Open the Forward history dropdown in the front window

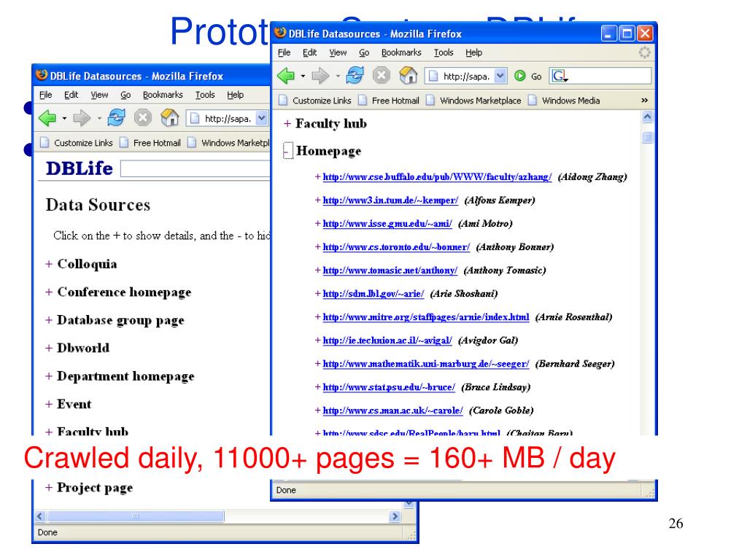click(x=337, y=76)
